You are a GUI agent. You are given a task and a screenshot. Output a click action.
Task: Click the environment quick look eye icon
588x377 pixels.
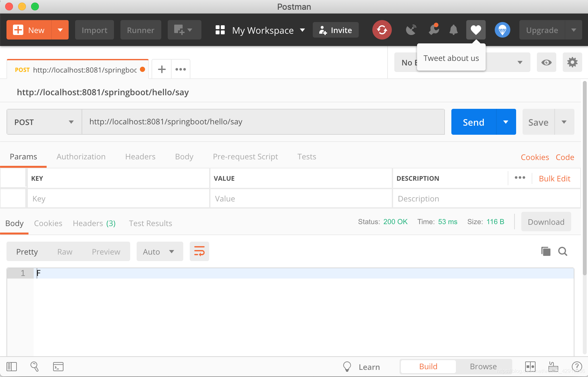click(x=546, y=62)
